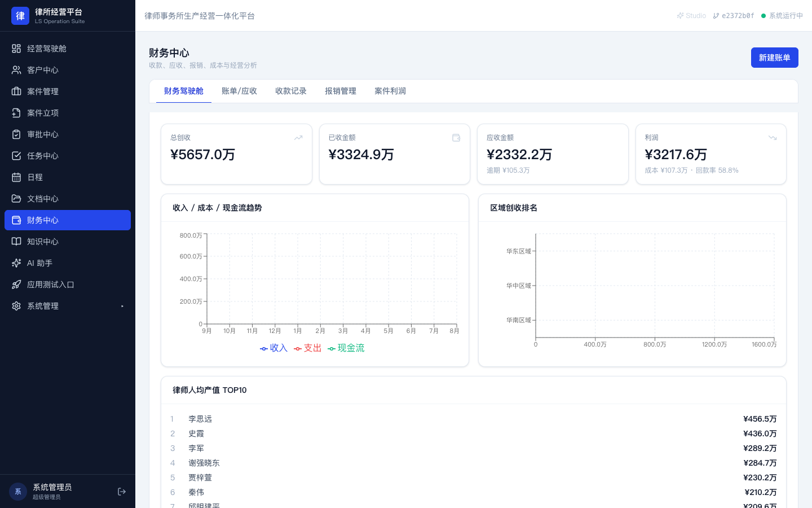Select 史霞 row in TOP10 list
Screen dimensions: 812x508
474,433
